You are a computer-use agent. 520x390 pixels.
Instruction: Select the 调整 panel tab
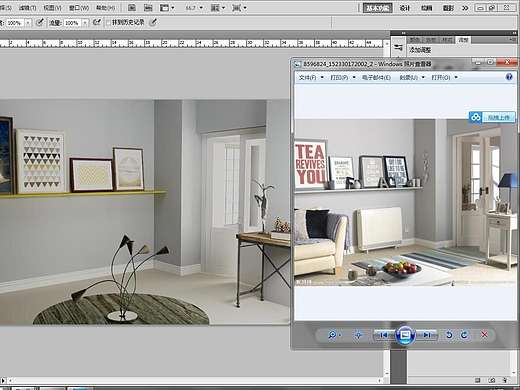tap(463, 40)
